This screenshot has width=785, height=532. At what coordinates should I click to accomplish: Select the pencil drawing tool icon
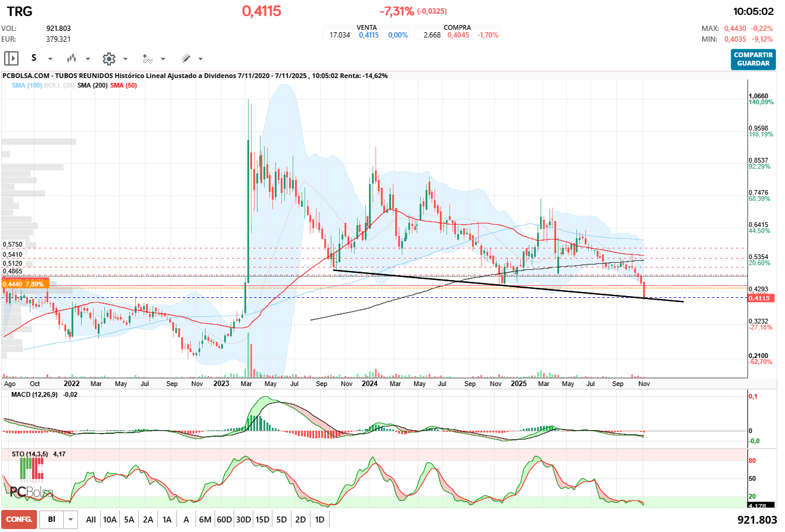tap(185, 58)
